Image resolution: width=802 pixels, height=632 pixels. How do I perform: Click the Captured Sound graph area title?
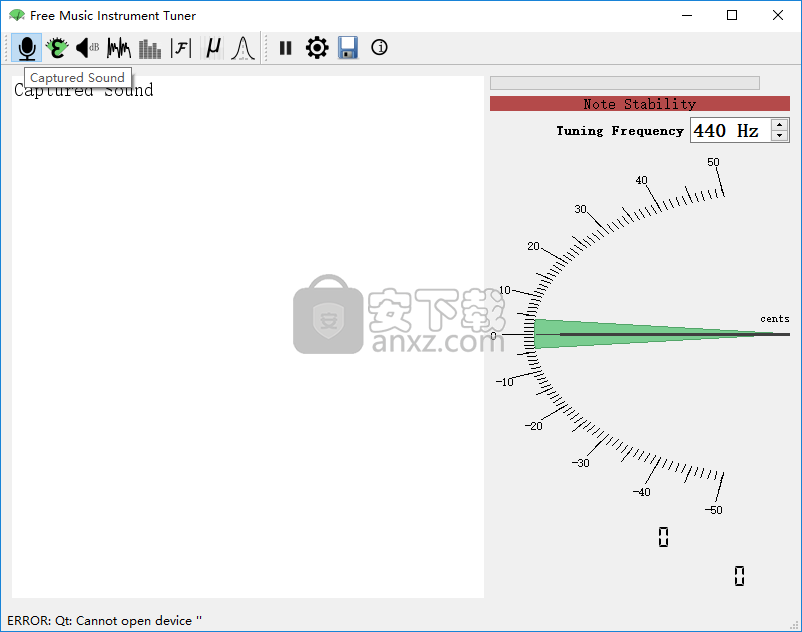[83, 91]
